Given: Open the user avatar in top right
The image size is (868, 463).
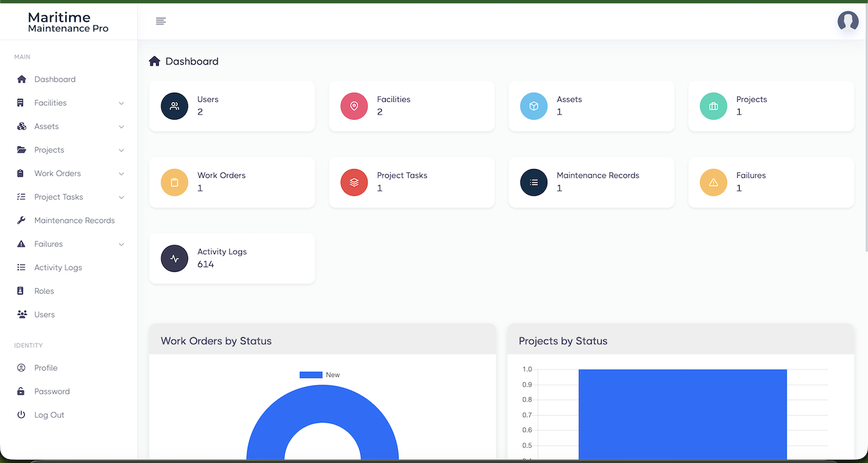Looking at the screenshot, I should coord(848,22).
